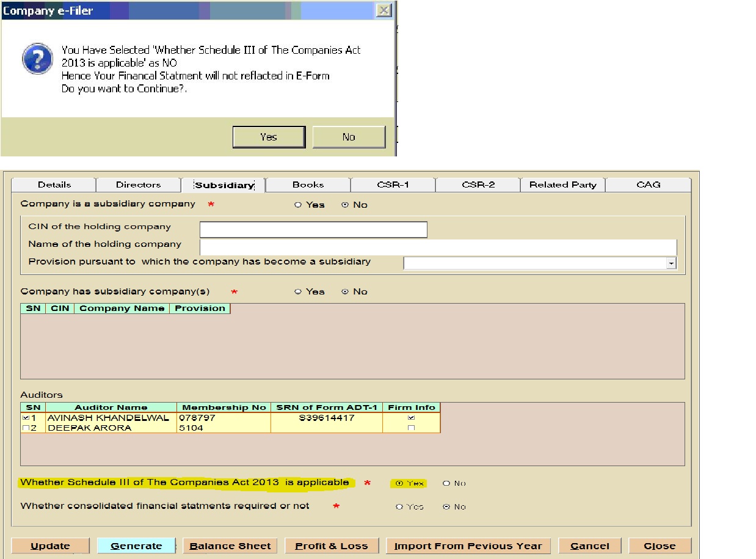This screenshot has height=559, width=756.
Task: Select Yes for Company is a subsidiary company
Action: [x=299, y=205]
